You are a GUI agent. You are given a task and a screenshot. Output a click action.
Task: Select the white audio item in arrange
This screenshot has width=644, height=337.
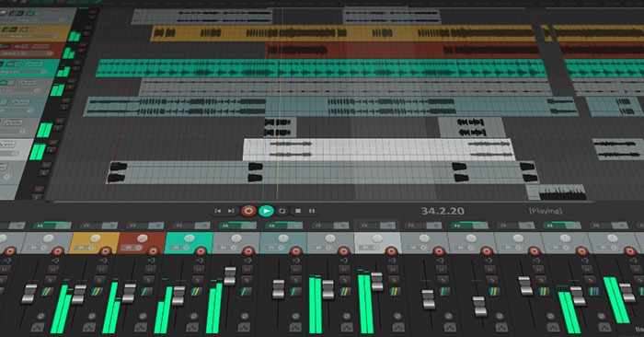click(x=378, y=149)
